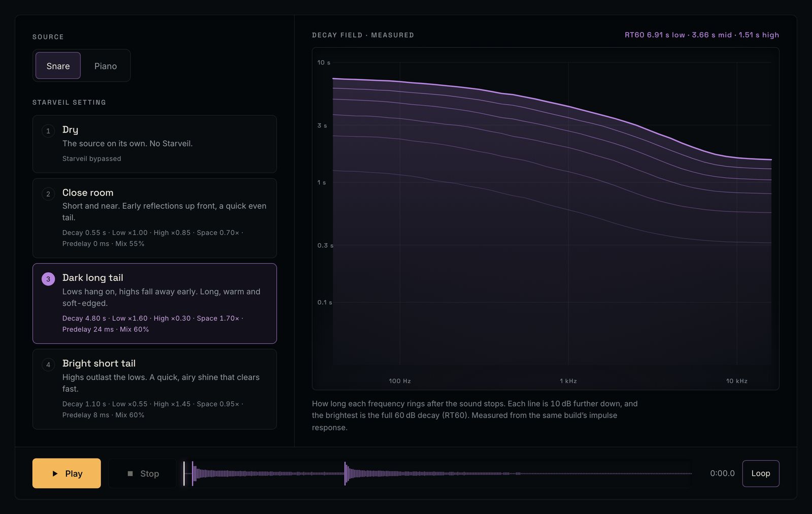Click the Dark long tail parameter line
Viewport: 812px width, 514px height.
(152, 324)
